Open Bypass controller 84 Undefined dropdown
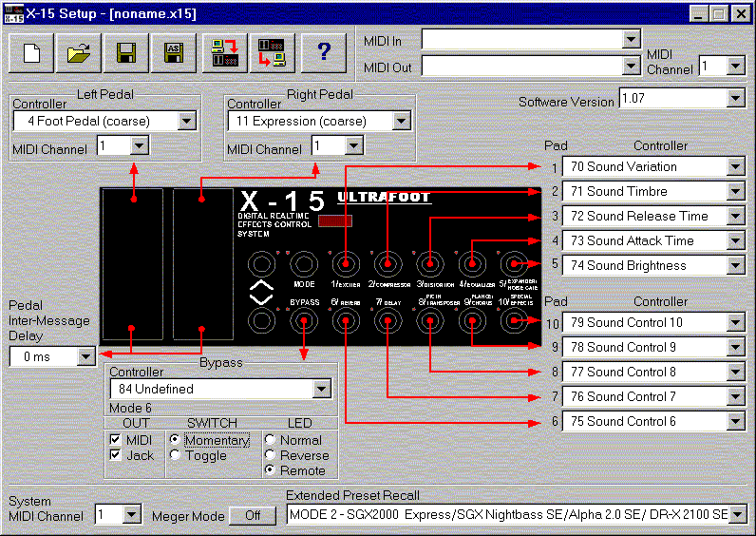The height and width of the screenshot is (536, 756). pos(322,389)
